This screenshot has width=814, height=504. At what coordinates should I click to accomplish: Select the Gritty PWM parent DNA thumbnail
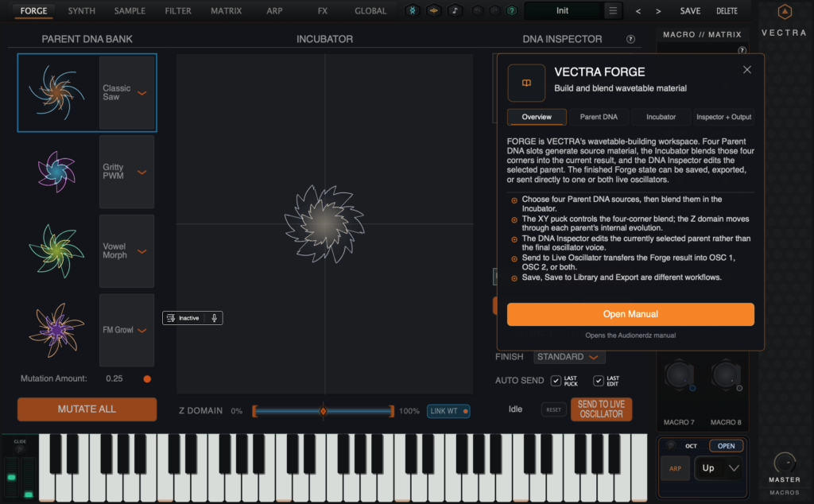(56, 171)
